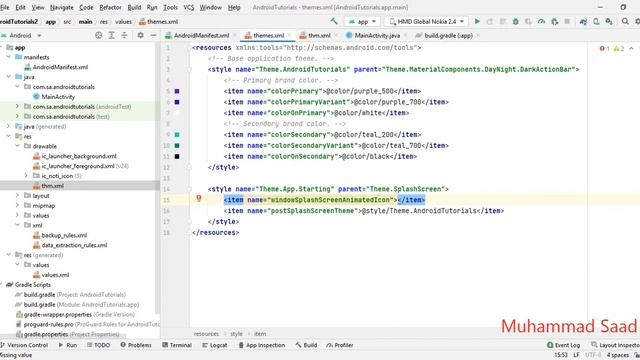Click the Apply Changes and Restart Activity icon

click(x=490, y=21)
